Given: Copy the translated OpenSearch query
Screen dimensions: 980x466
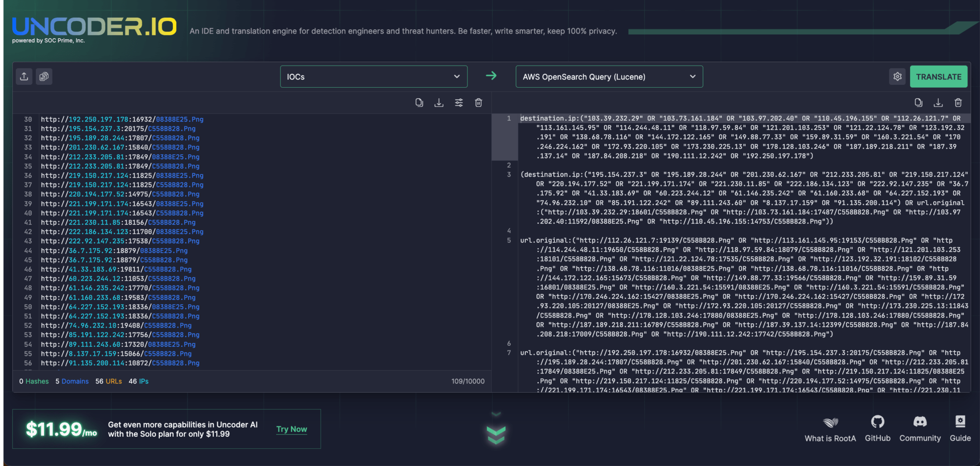Looking at the screenshot, I should [918, 102].
